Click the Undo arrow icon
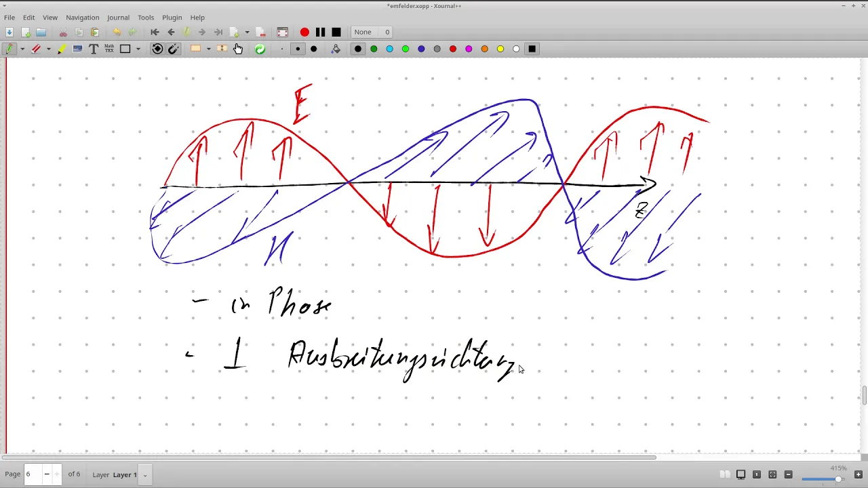The height and width of the screenshot is (488, 868). pos(117,32)
